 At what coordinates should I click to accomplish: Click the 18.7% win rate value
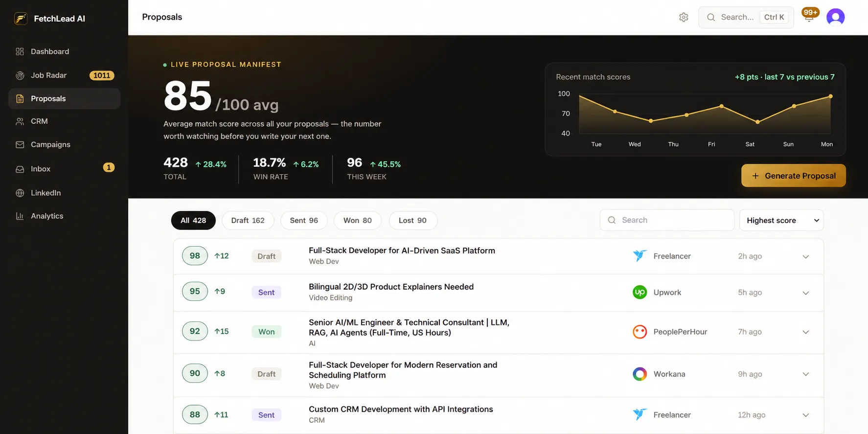(x=269, y=162)
